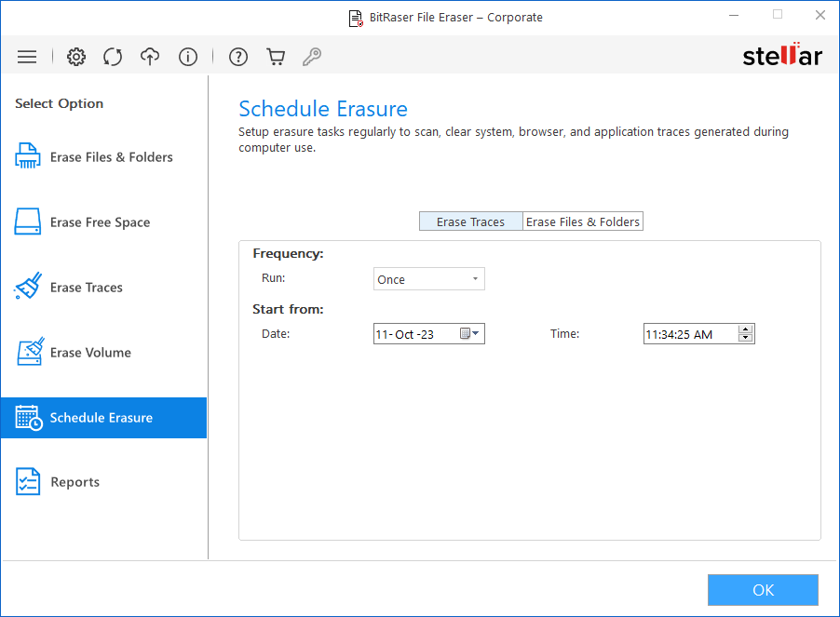Viewport: 840px width, 617px height.
Task: Click the Erase Traces brush icon
Action: (x=27, y=286)
